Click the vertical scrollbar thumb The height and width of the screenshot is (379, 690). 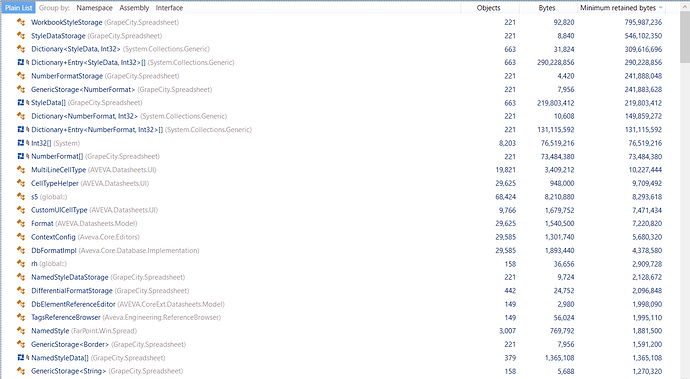(685, 37)
